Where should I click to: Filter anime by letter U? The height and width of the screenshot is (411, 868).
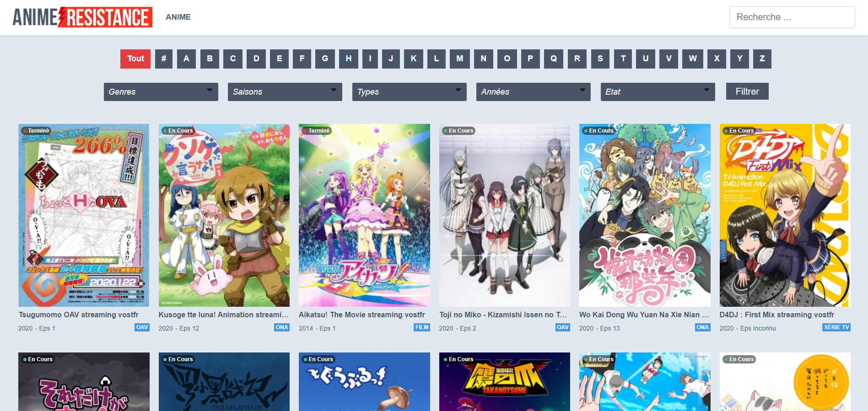pyautogui.click(x=646, y=59)
